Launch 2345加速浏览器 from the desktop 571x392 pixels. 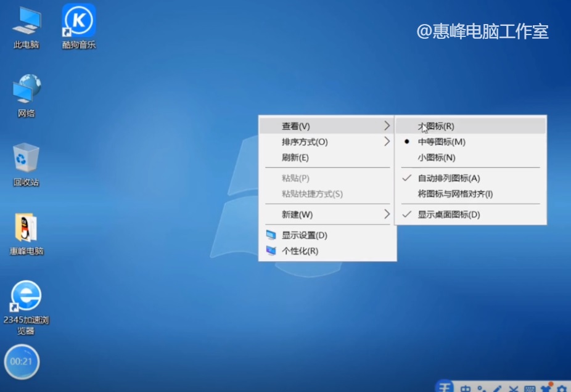coord(25,306)
